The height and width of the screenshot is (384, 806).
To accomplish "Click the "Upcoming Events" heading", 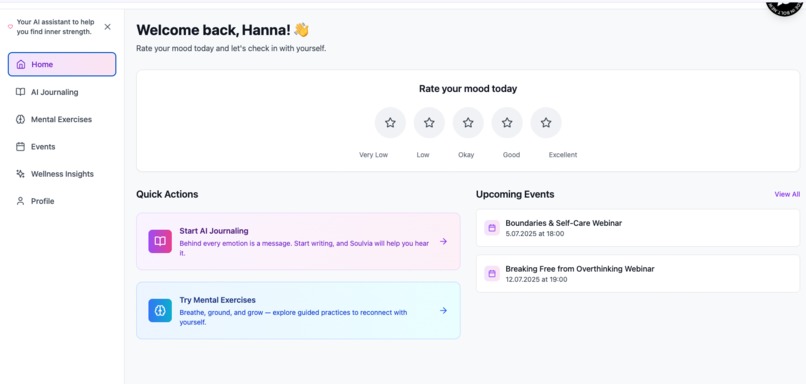I will click(515, 194).
